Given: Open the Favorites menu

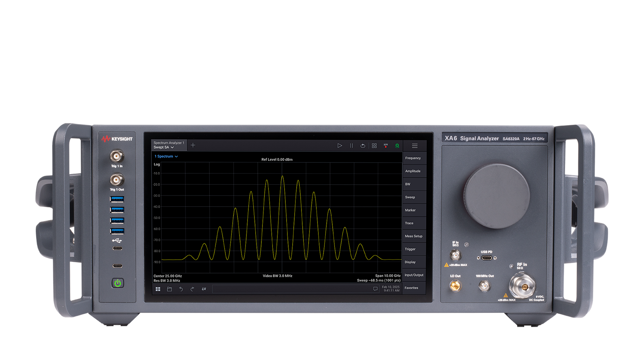Looking at the screenshot, I should [414, 288].
